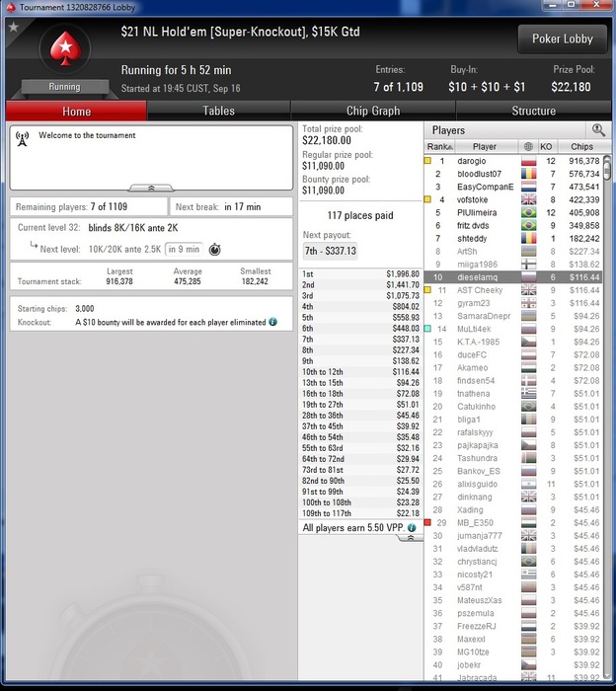Select player row alixisguido
Image resolution: width=616 pixels, height=691 pixels.
point(513,484)
